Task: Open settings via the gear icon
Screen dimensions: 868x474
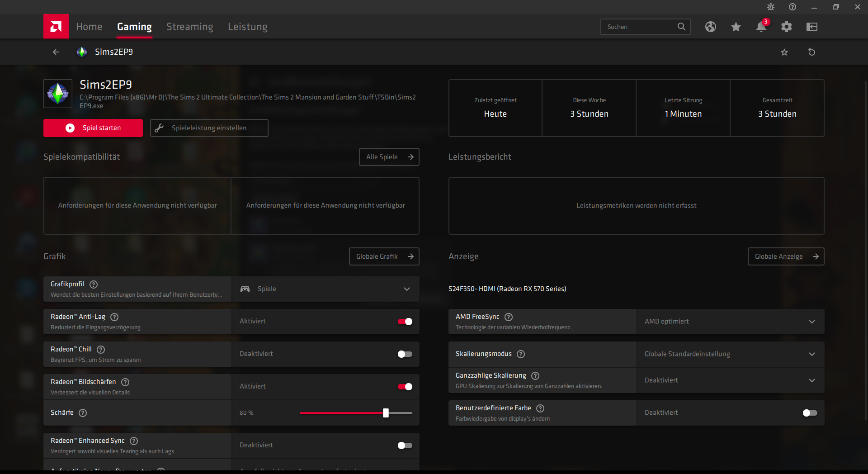Action: tap(787, 27)
